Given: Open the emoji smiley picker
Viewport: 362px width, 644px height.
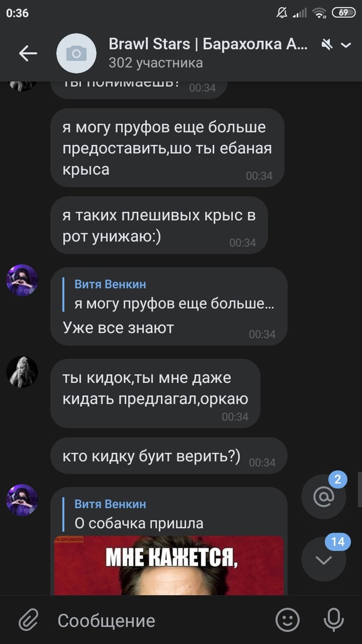Looking at the screenshot, I should (287, 620).
